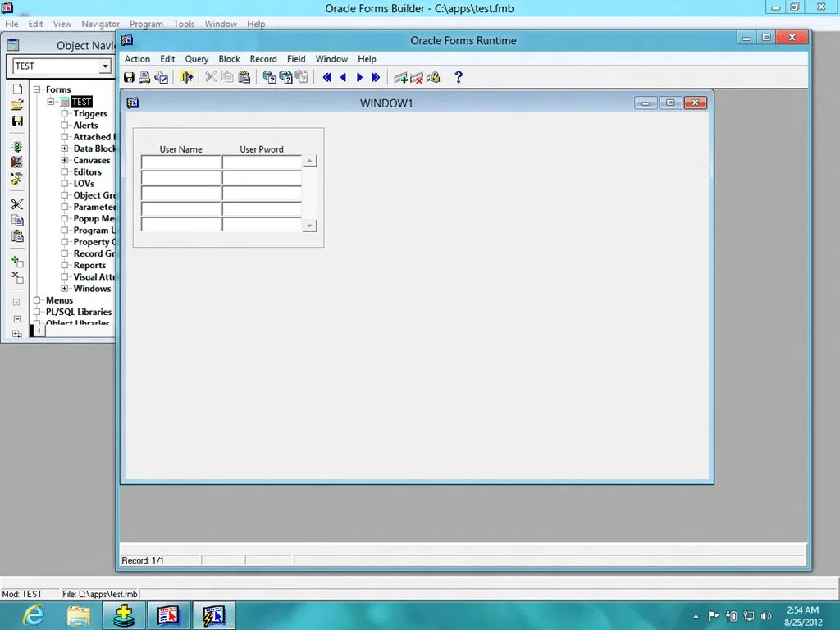Click the Delete red X icon in sidebar

(17, 277)
